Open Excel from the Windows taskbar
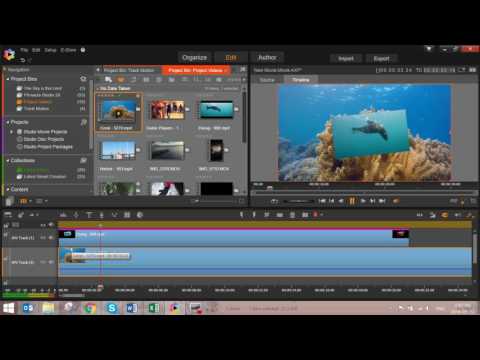This screenshot has height=360, width=480. pos(153,308)
